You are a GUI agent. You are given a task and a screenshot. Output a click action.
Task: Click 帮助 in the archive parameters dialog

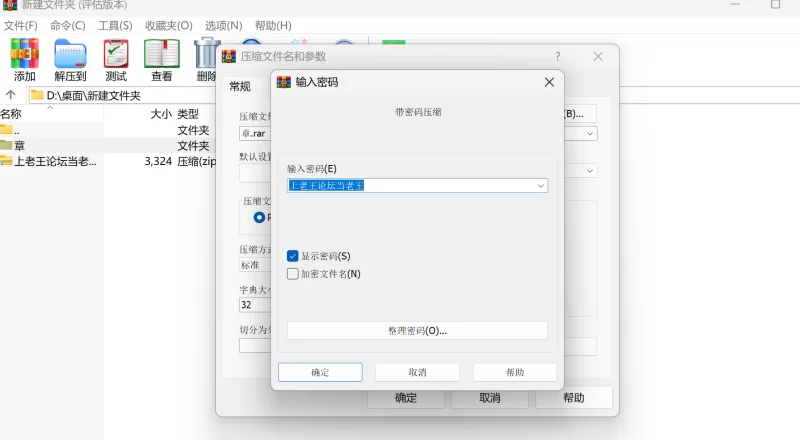[x=573, y=398]
